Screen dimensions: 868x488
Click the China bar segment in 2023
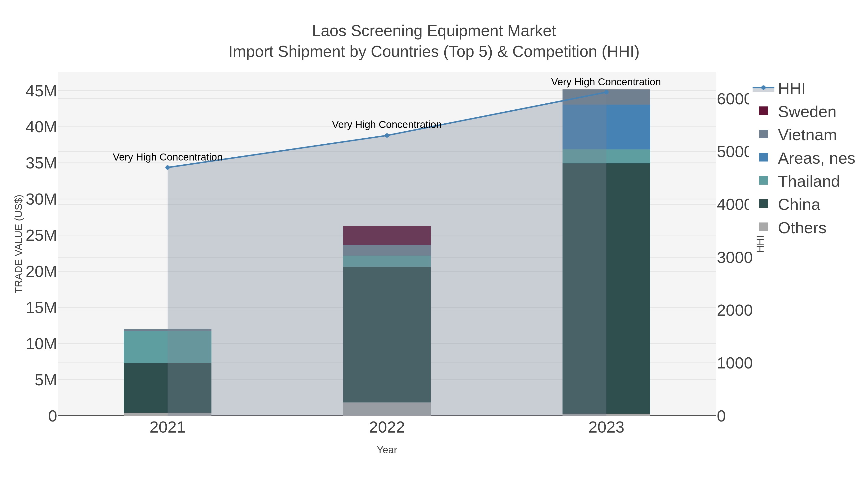click(x=606, y=289)
